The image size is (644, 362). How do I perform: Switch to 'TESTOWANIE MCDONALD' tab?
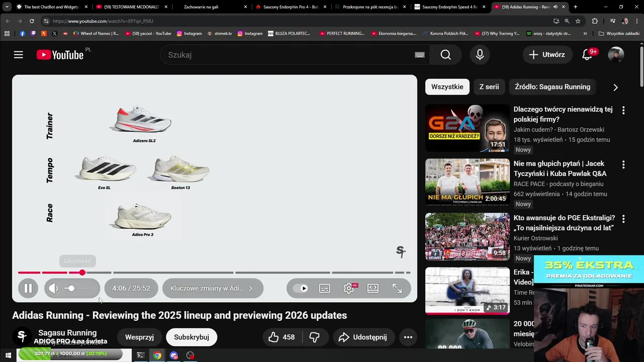[131, 7]
